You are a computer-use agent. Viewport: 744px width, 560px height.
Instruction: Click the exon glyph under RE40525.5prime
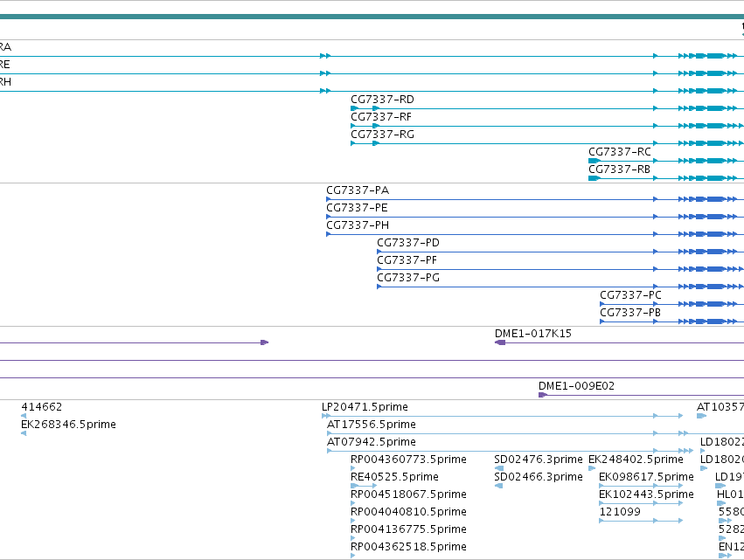click(x=354, y=486)
